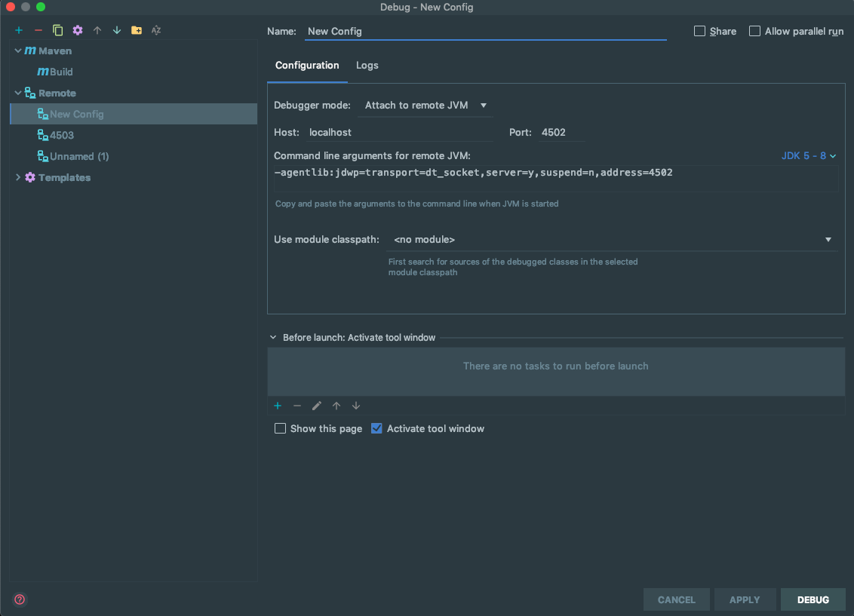Sort configurations alphabetically
The height and width of the screenshot is (616, 854).
(156, 30)
